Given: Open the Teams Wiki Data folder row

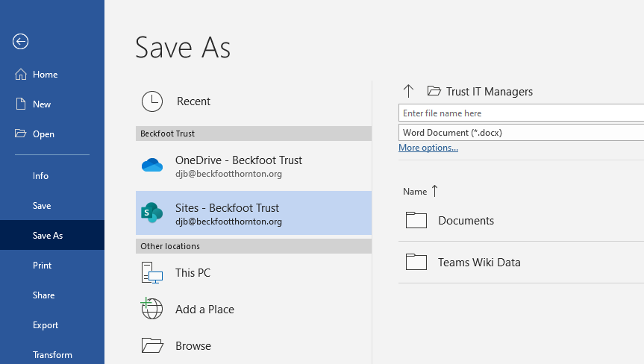Looking at the screenshot, I should point(521,263).
